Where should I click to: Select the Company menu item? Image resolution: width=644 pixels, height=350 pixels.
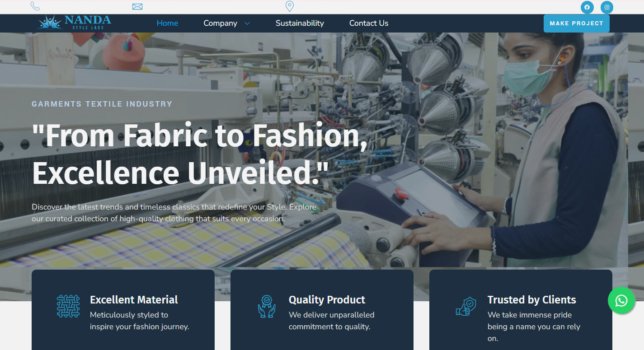(x=220, y=23)
